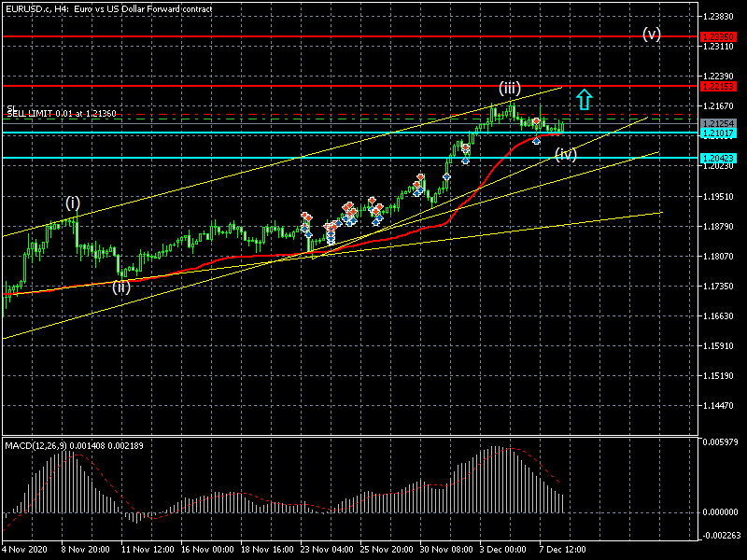The width and height of the screenshot is (747, 560).
Task: Select the (v) wave label
Action: 651,34
